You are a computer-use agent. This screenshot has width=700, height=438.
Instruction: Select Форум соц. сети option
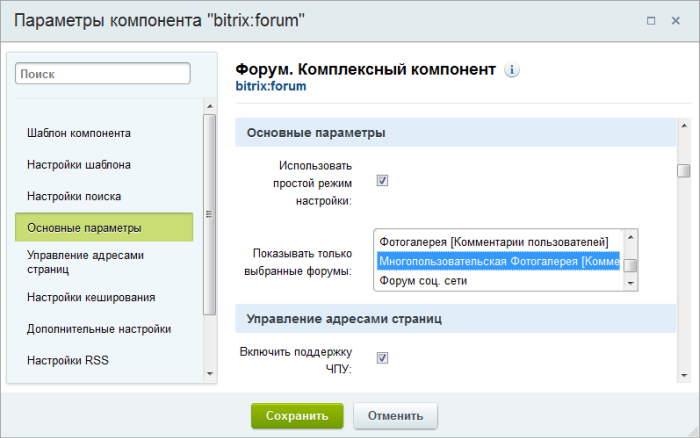tap(499, 281)
